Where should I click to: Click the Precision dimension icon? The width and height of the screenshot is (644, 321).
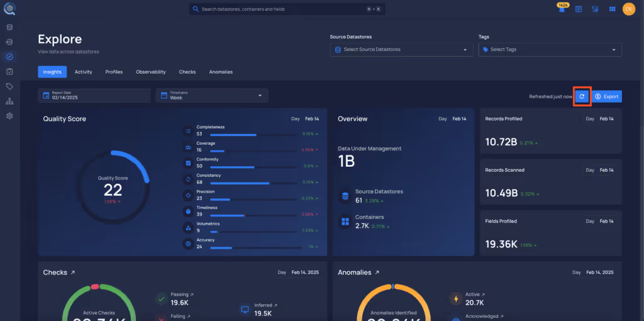click(x=188, y=195)
